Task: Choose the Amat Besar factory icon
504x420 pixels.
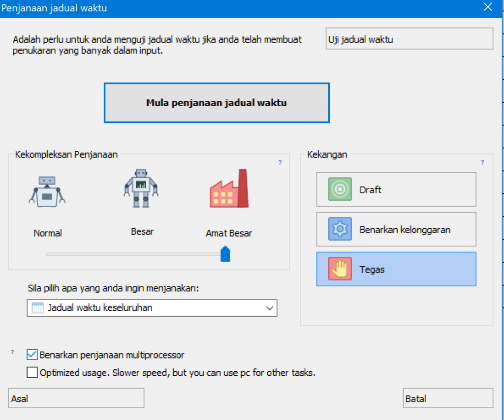Action: 229,189
